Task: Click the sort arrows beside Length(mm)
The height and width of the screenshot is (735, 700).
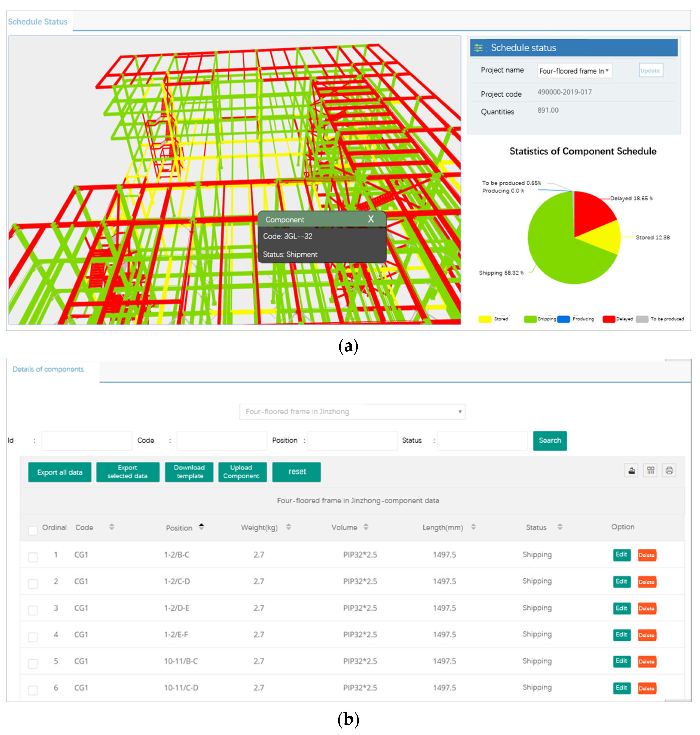Action: click(473, 526)
